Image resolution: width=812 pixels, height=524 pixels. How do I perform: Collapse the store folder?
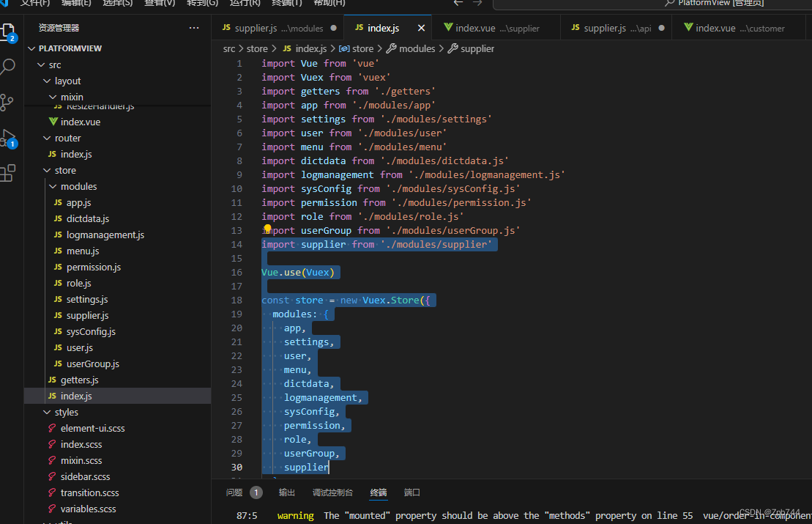pos(47,171)
